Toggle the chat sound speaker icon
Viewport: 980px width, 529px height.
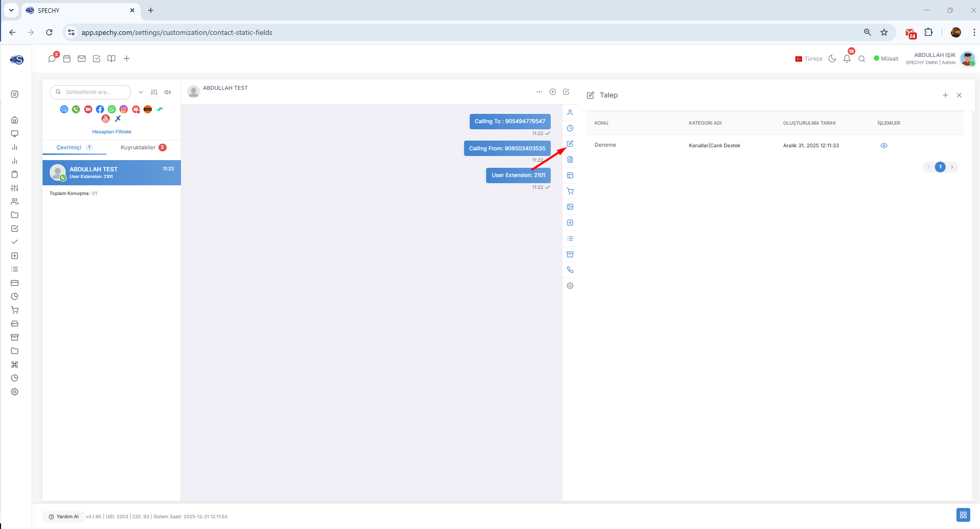168,92
